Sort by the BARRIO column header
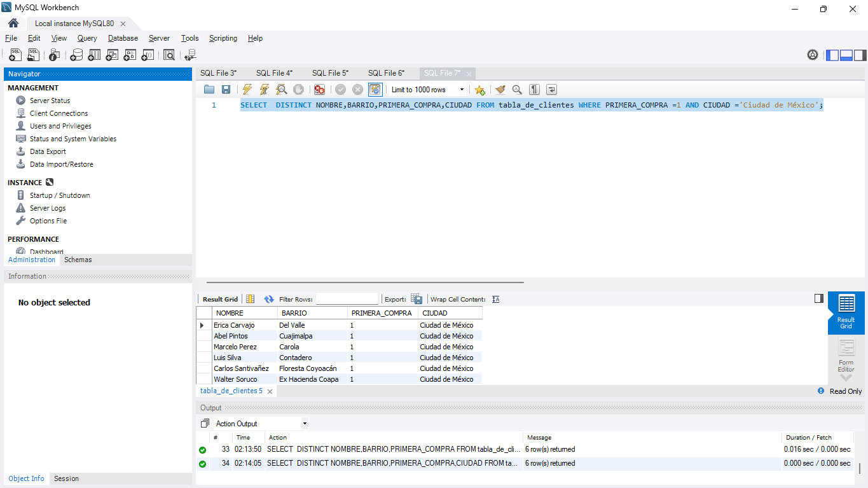This screenshot has width=868, height=488. (313, 313)
